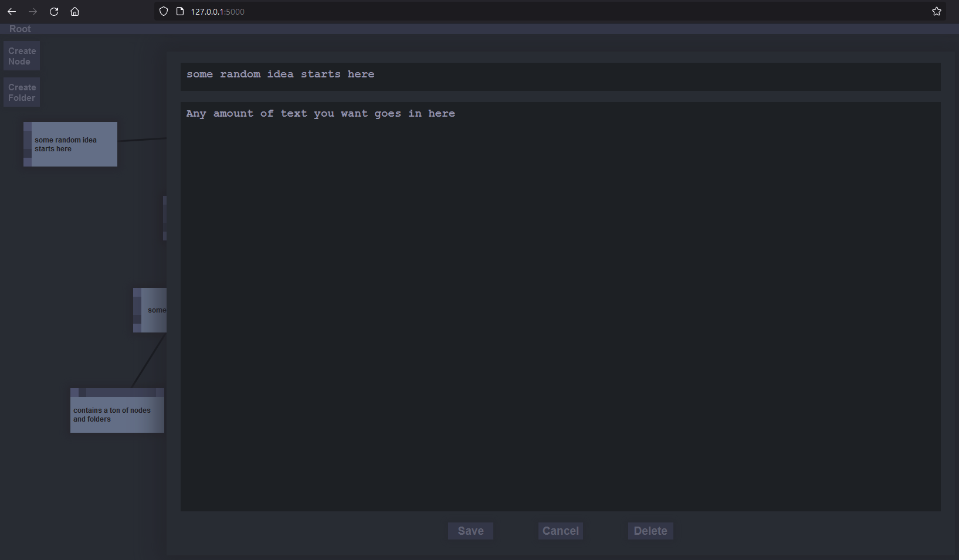Click the Root breadcrumb label
Image resolution: width=959 pixels, height=560 pixels.
pos(20,29)
